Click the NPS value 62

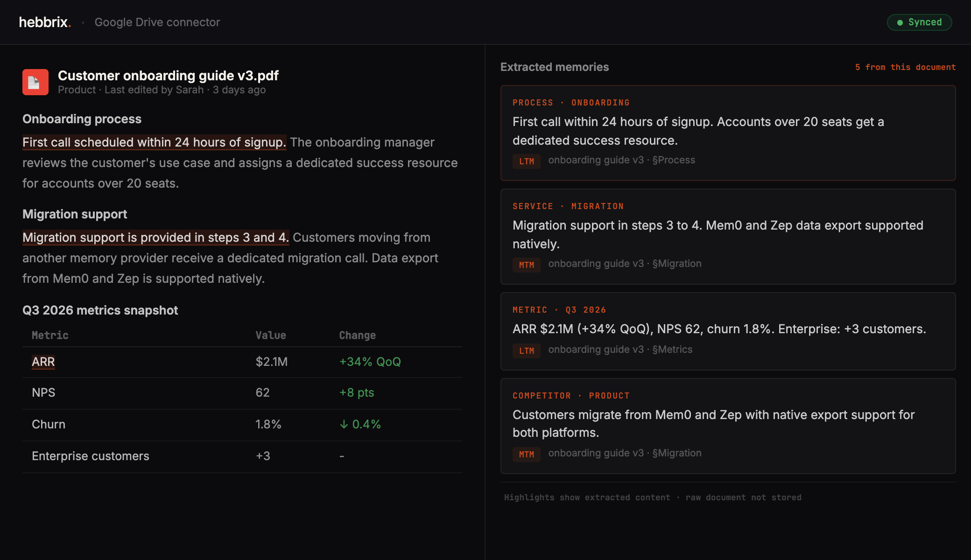[x=262, y=392]
